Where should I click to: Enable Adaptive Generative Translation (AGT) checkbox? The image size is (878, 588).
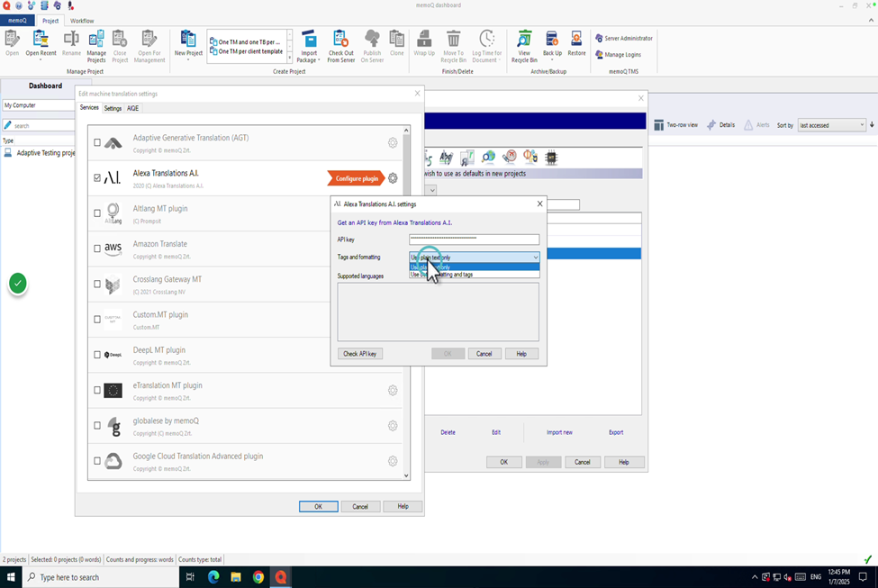[97, 142]
